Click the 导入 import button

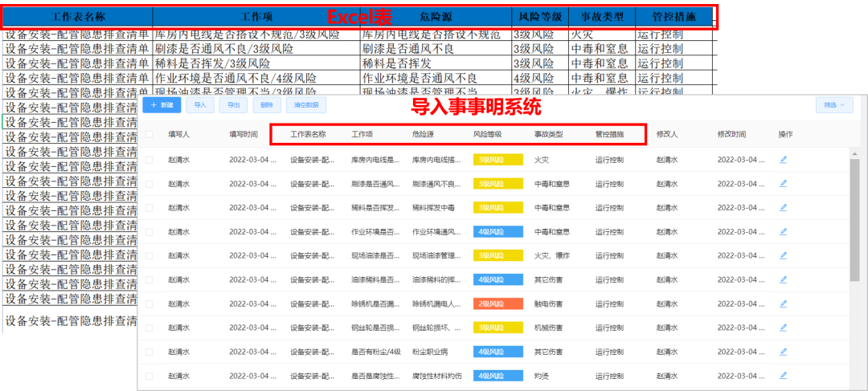200,105
